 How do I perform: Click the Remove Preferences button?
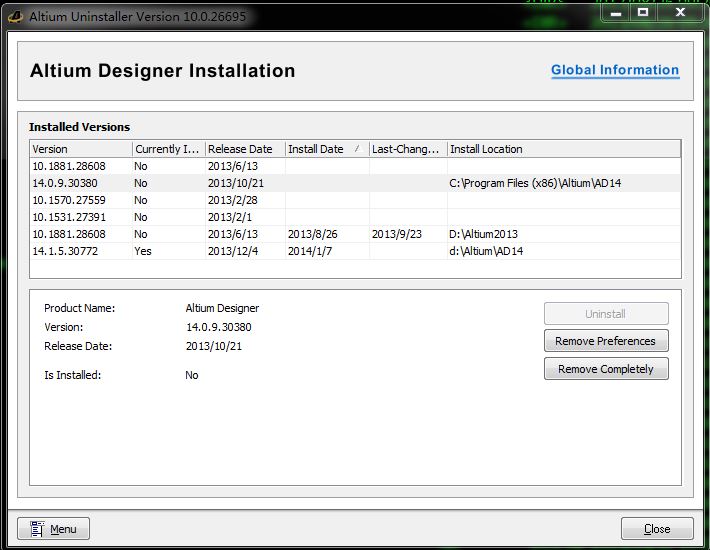click(x=606, y=341)
